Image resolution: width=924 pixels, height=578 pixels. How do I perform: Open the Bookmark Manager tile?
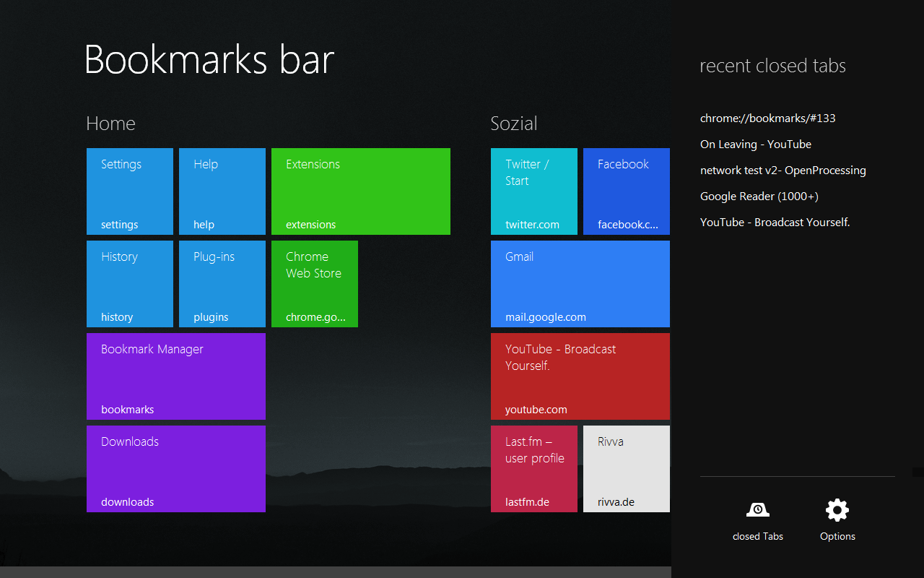(x=176, y=376)
